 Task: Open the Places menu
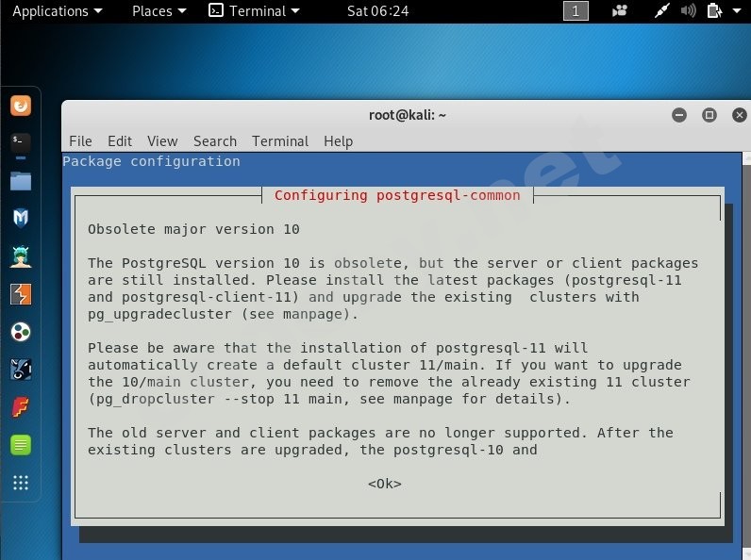point(159,11)
